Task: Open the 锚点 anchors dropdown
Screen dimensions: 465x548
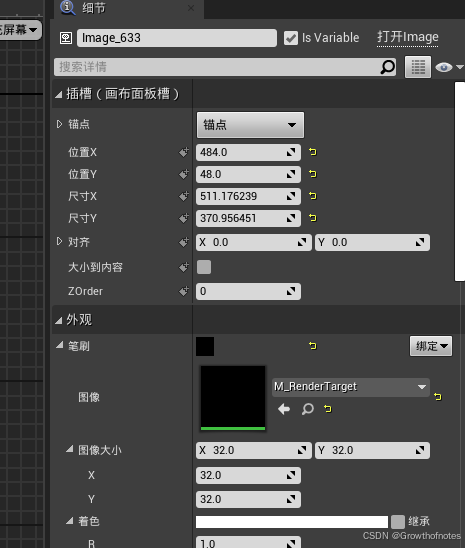Action: click(x=250, y=125)
